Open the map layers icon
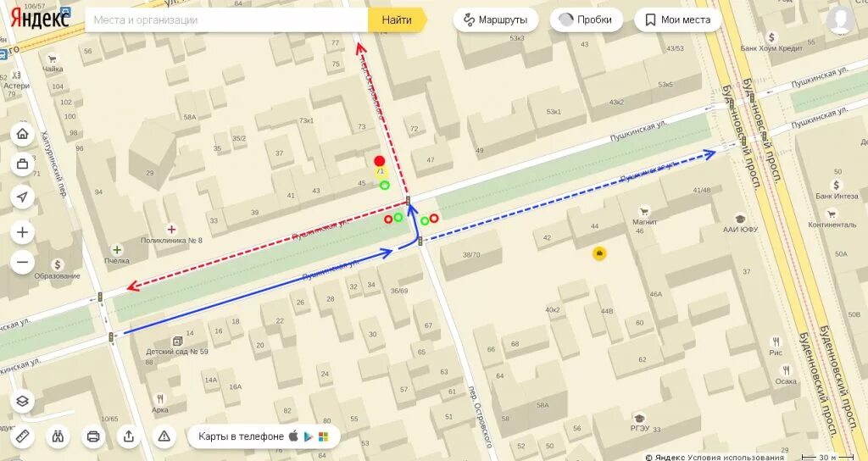The width and height of the screenshot is (868, 461). point(23,401)
